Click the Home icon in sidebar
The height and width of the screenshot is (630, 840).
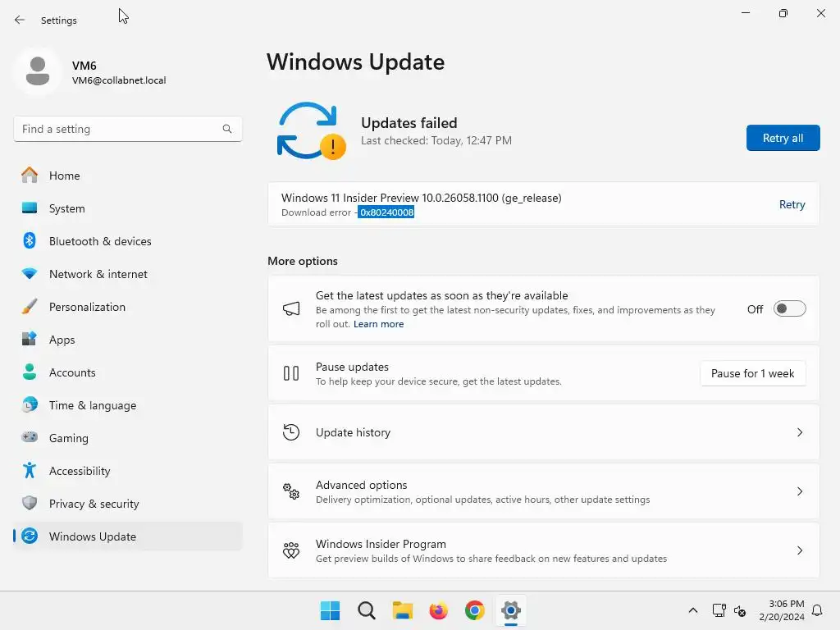pos(30,176)
